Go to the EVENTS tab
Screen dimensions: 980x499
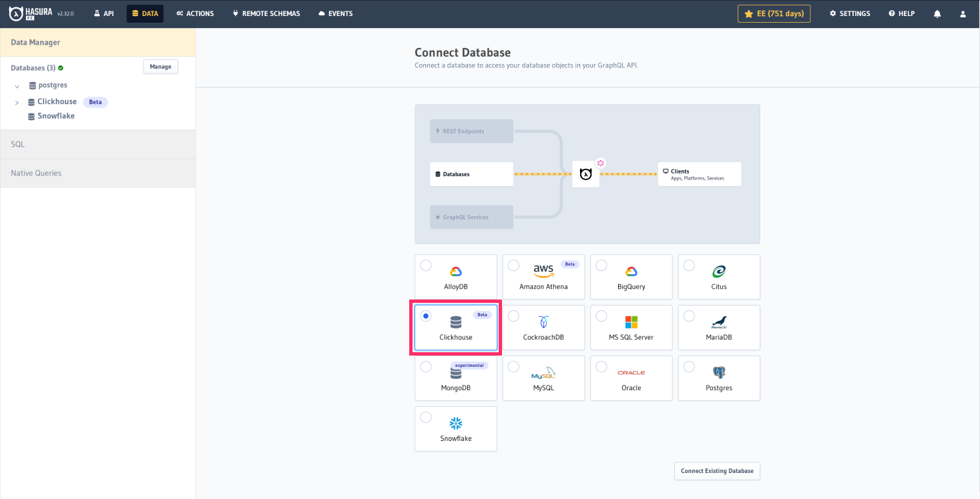click(336, 13)
